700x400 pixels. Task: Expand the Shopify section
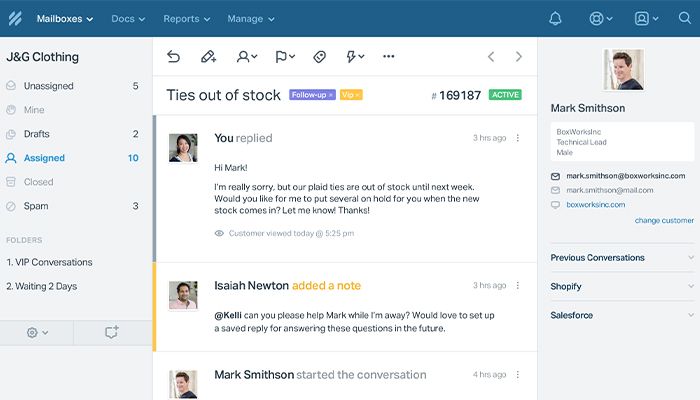pos(621,287)
